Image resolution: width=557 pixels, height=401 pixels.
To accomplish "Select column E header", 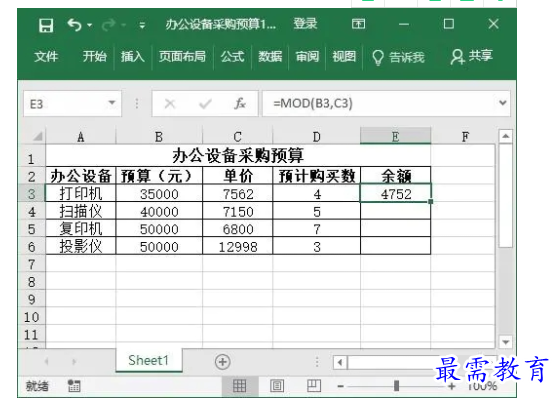I will (395, 137).
